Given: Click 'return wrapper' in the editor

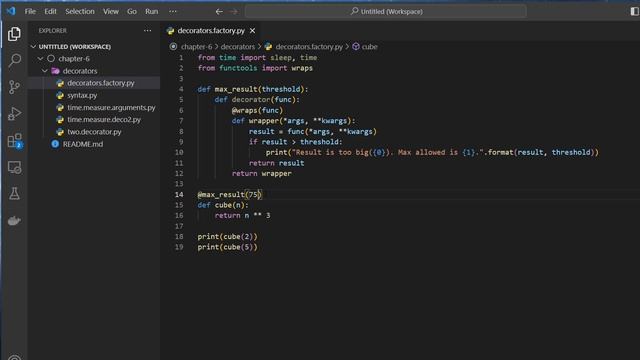Looking at the screenshot, I should [262, 173].
